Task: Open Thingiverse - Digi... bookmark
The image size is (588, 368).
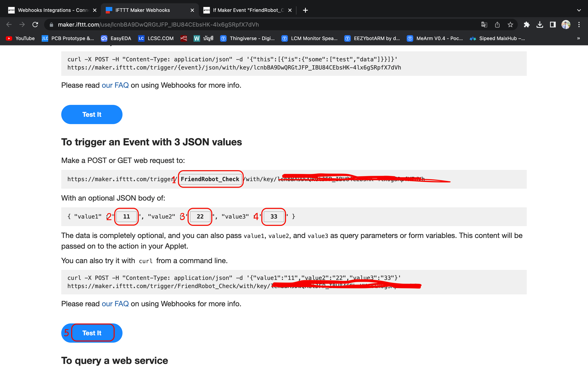Action: pyautogui.click(x=247, y=38)
